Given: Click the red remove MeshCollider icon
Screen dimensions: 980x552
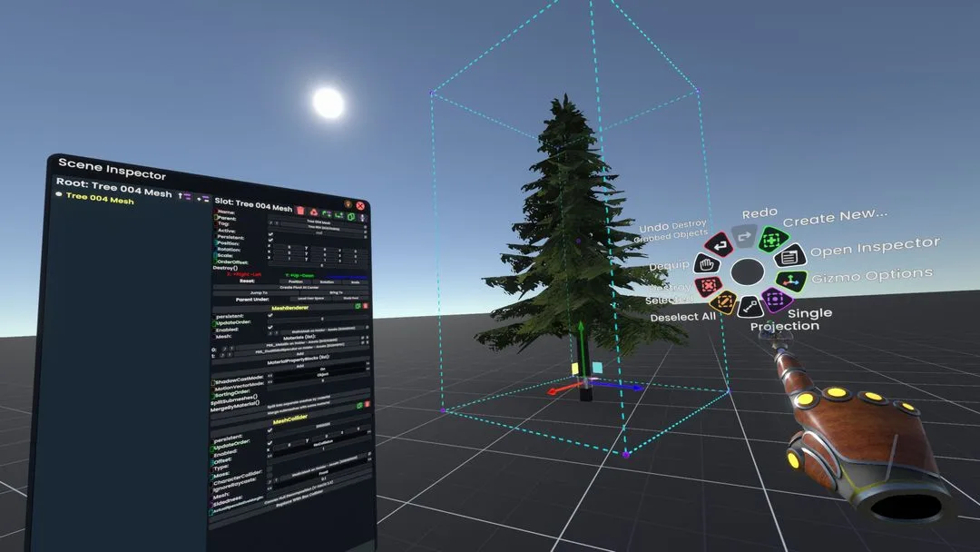Looking at the screenshot, I should [x=367, y=404].
